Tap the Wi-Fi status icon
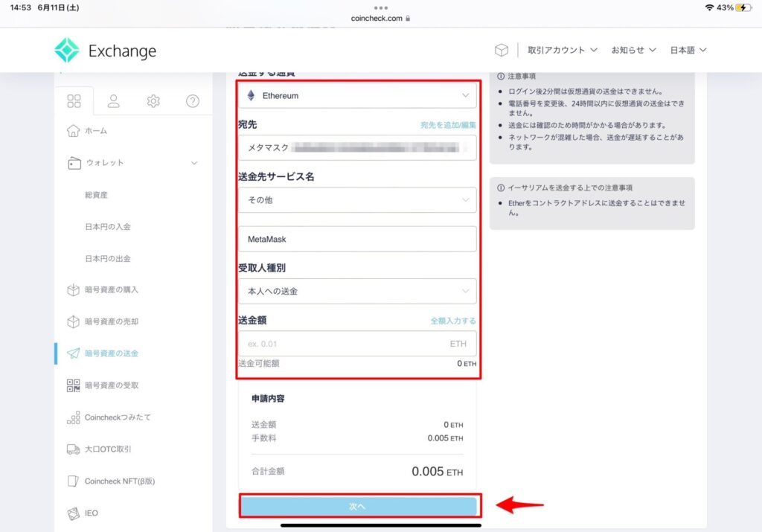 709,7
